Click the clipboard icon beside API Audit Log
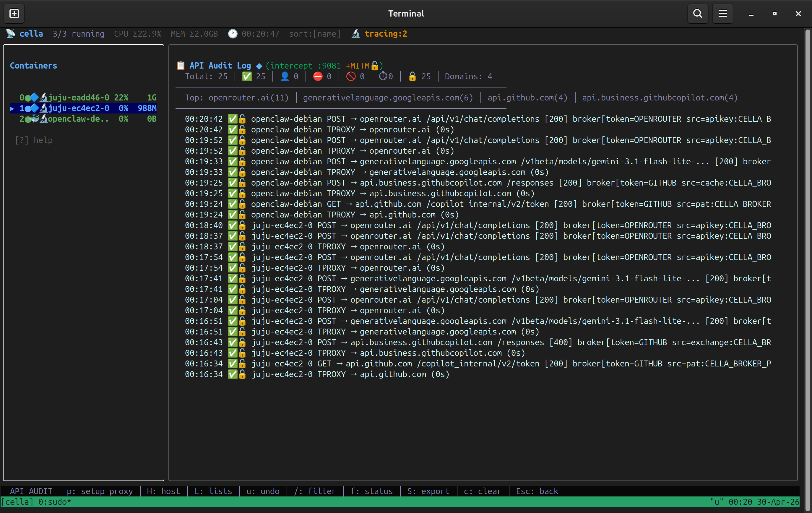Image resolution: width=812 pixels, height=513 pixels. [181, 65]
